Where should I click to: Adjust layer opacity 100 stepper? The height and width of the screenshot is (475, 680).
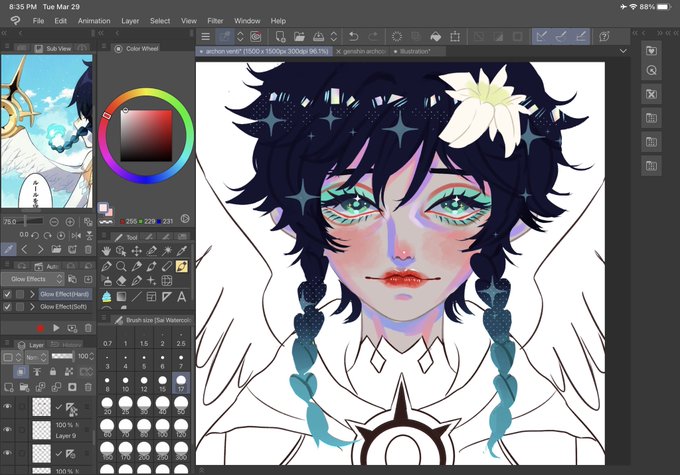point(92,357)
